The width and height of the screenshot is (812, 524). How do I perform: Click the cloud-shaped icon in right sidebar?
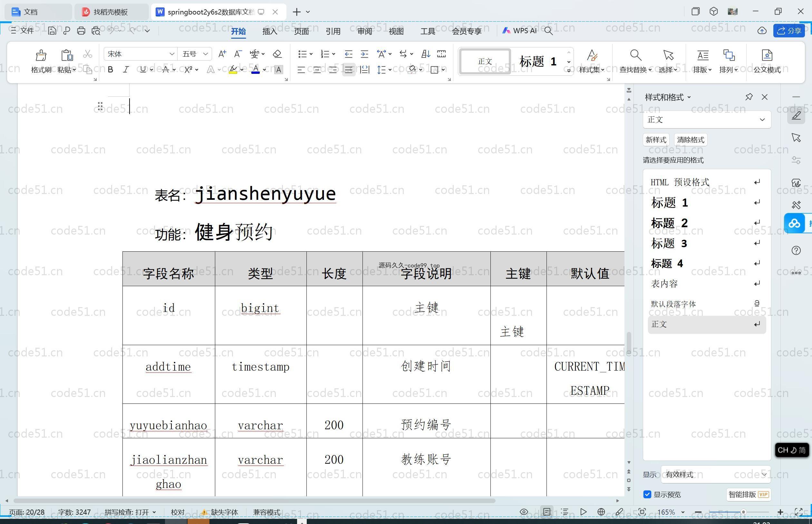tap(795, 223)
